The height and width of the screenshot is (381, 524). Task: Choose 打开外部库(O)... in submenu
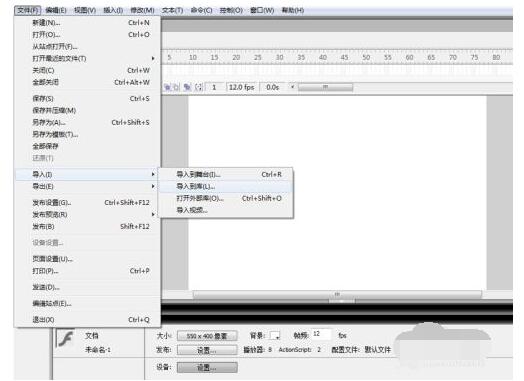coord(226,199)
